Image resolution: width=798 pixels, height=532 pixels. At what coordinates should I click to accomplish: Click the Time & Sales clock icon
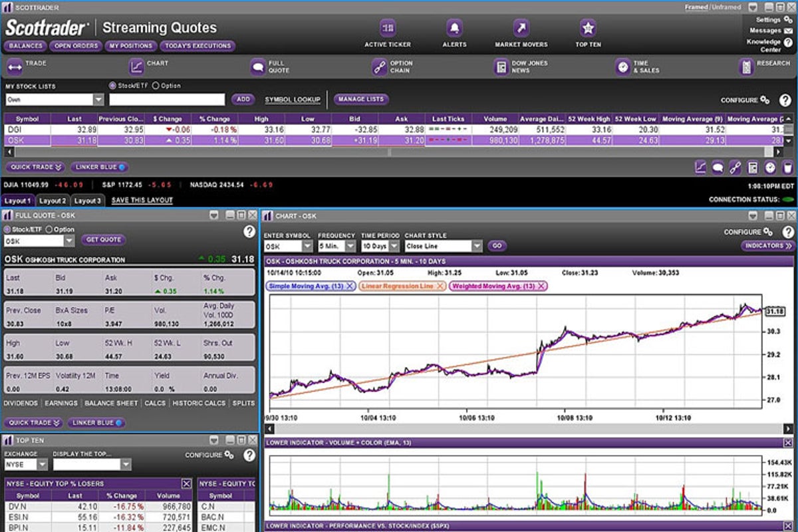point(622,66)
